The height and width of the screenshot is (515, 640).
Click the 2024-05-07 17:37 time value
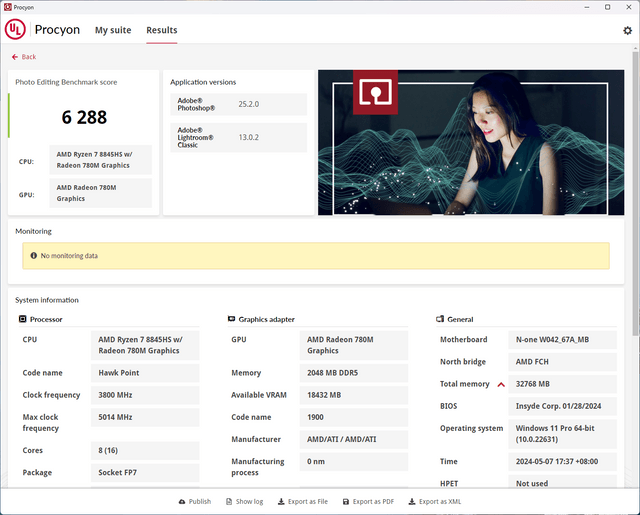(x=562, y=462)
